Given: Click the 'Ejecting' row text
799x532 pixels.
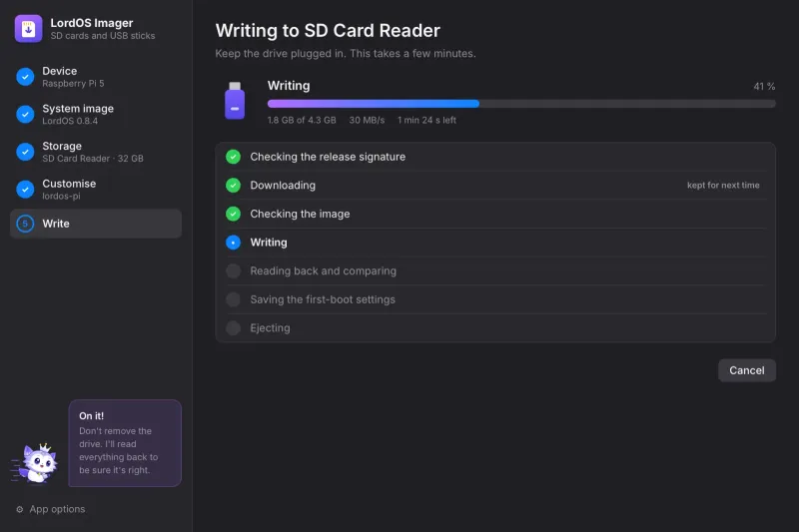Looking at the screenshot, I should (270, 327).
